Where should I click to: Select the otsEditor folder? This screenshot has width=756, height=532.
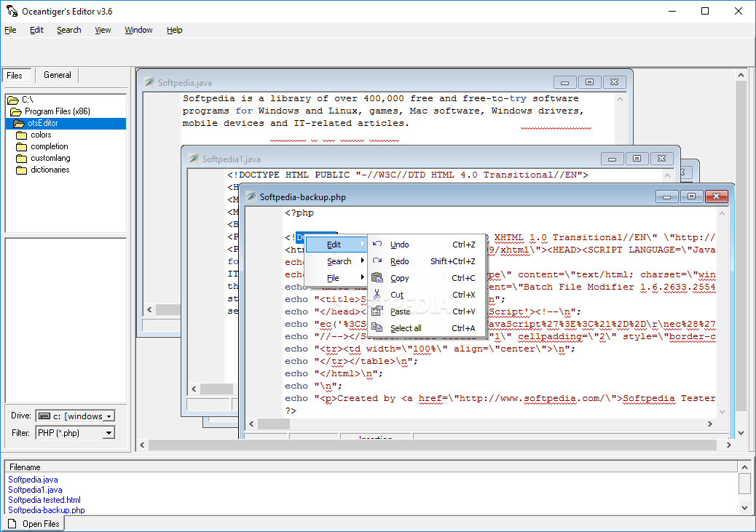pyautogui.click(x=43, y=123)
